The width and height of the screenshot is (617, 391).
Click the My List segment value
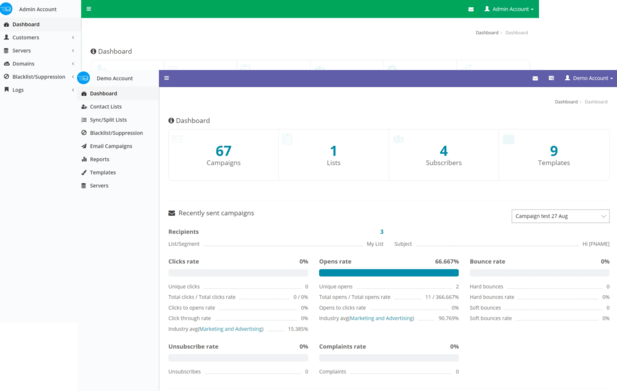pyautogui.click(x=375, y=244)
